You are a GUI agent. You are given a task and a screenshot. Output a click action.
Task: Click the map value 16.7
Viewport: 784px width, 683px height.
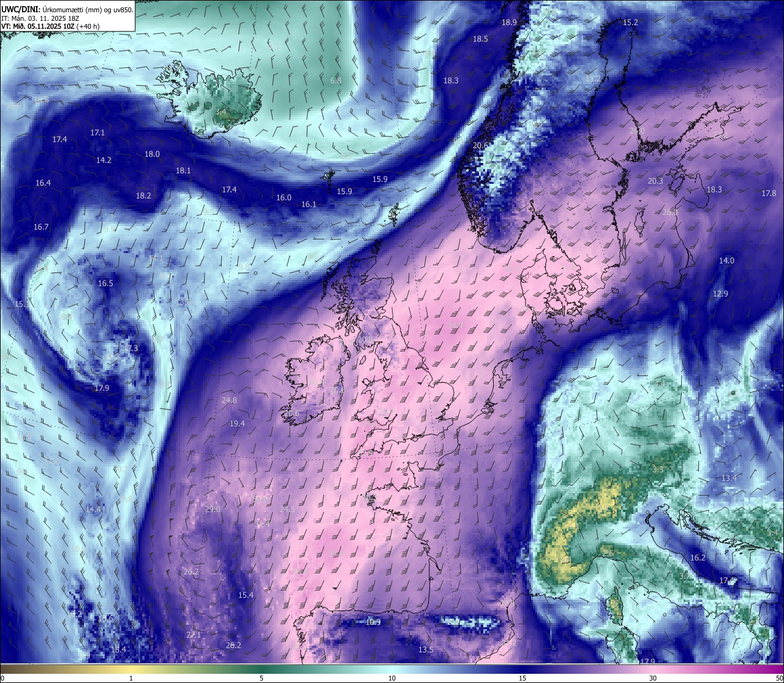coord(41,227)
